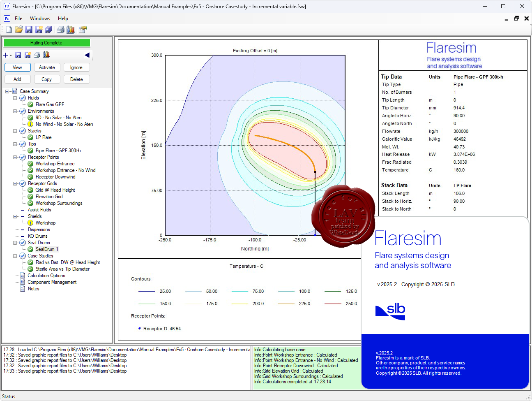Screen dimensions: 532x401
Task: Select Pipe Flare - GPF 300t-h tip
Action: (x=58, y=151)
